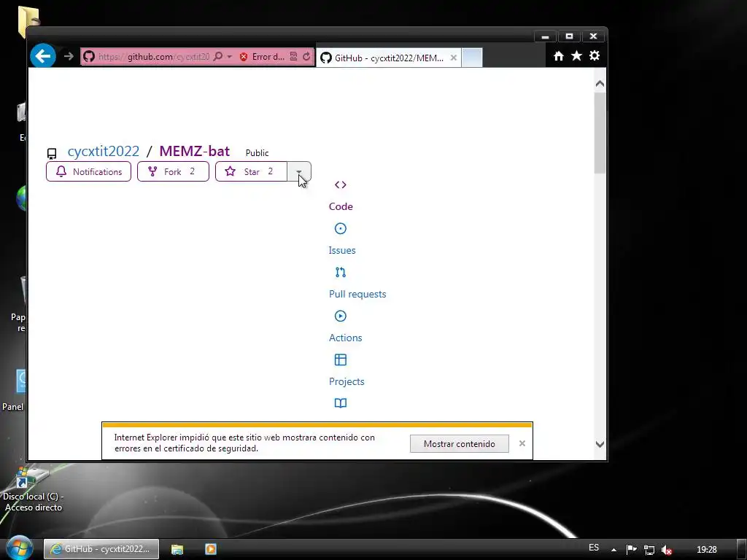Select the GitHub Internet Explorer taskbar button
Image resolution: width=747 pixels, height=560 pixels.
point(101,549)
